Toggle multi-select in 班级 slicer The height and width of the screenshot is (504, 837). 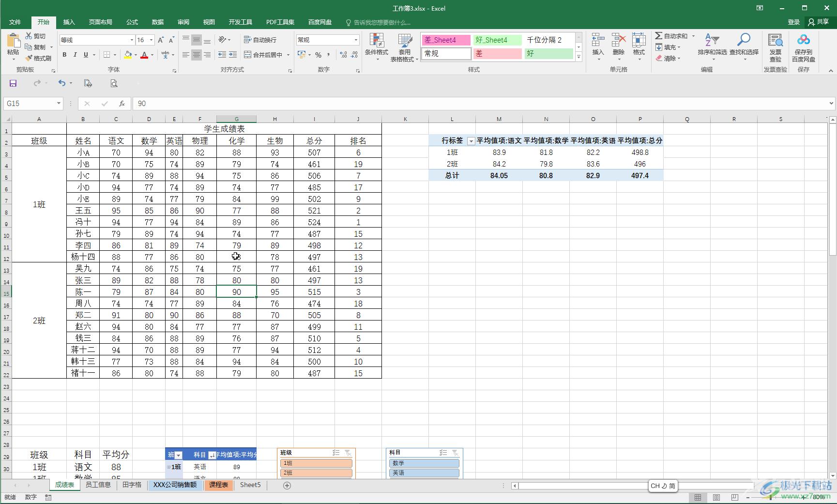click(x=336, y=453)
